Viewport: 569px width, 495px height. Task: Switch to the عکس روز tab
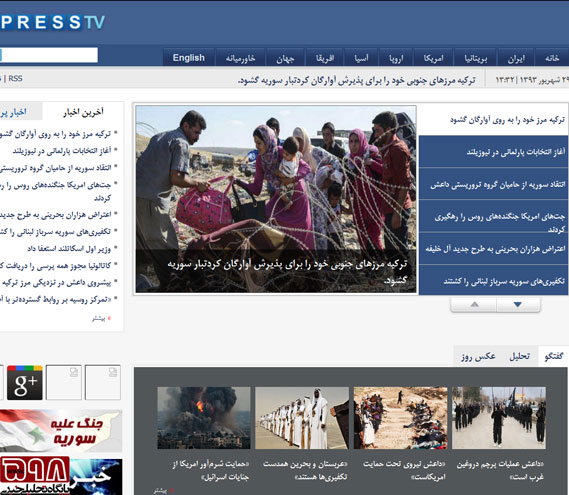[478, 356]
